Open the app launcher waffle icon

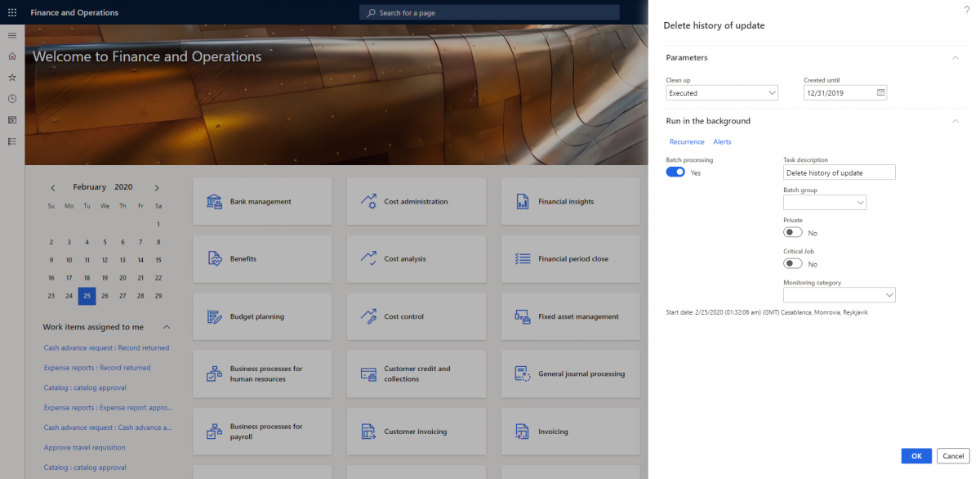(x=11, y=13)
